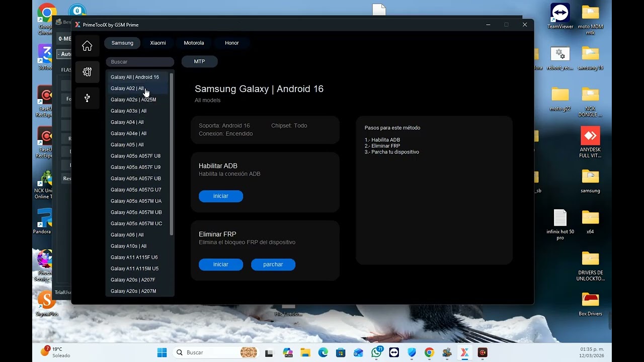Open the USB icon in PrimeToolX sidebar

87,98
